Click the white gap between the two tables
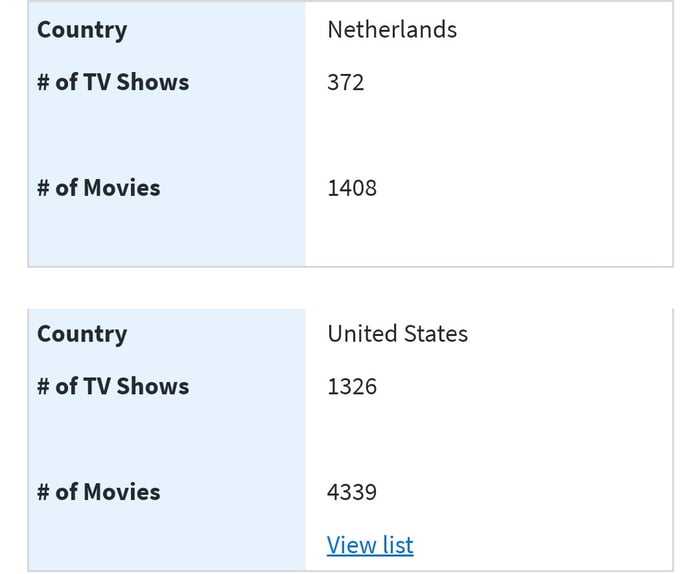Image resolution: width=700 pixels, height=574 pixels. pos(350,288)
